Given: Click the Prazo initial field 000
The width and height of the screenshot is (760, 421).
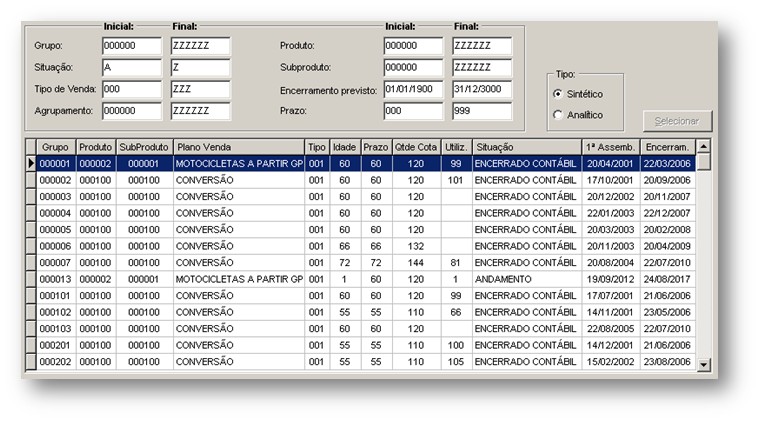Looking at the screenshot, I should click(x=413, y=111).
